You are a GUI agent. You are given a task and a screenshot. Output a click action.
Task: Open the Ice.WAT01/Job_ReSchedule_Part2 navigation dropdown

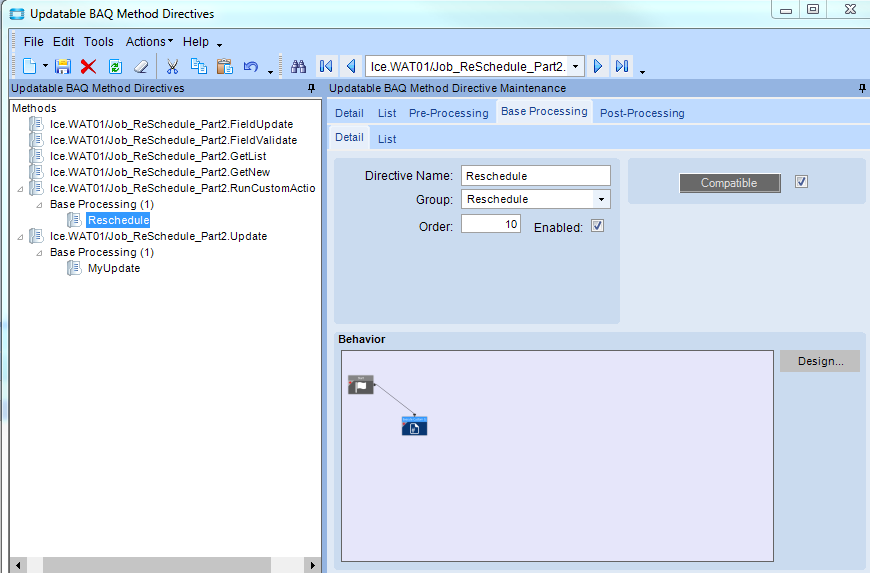tap(576, 67)
